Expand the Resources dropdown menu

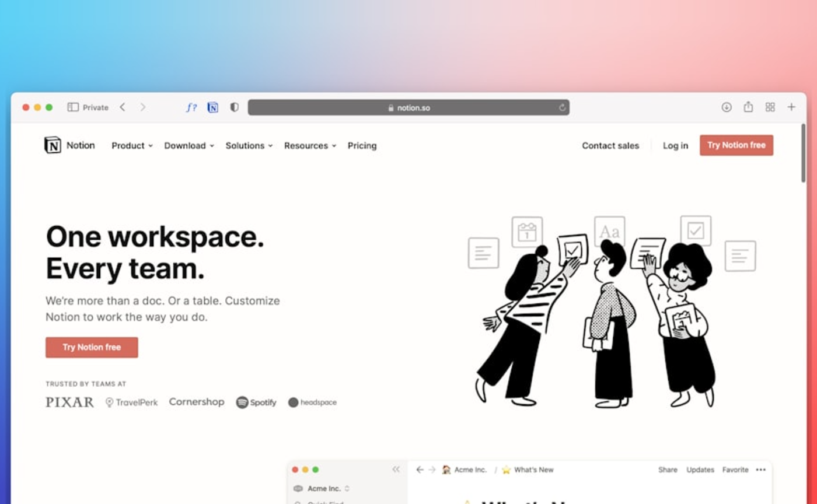coord(310,146)
